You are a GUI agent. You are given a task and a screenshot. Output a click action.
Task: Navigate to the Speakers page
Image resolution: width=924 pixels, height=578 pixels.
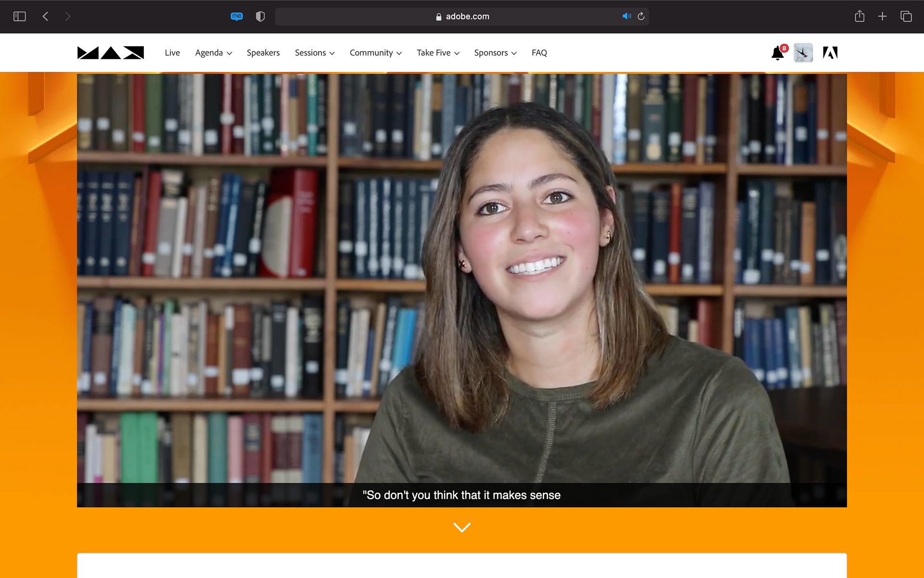click(263, 53)
